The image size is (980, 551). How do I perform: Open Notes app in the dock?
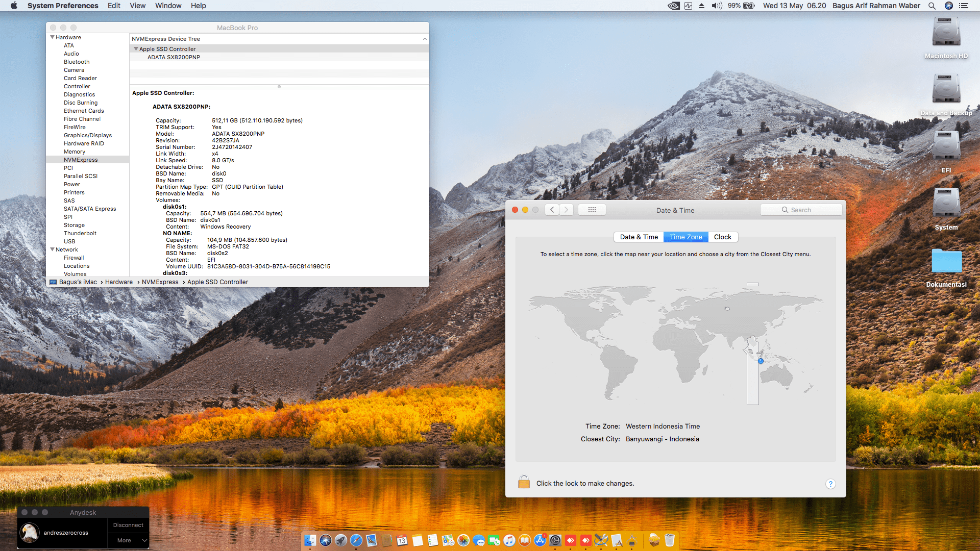[418, 540]
